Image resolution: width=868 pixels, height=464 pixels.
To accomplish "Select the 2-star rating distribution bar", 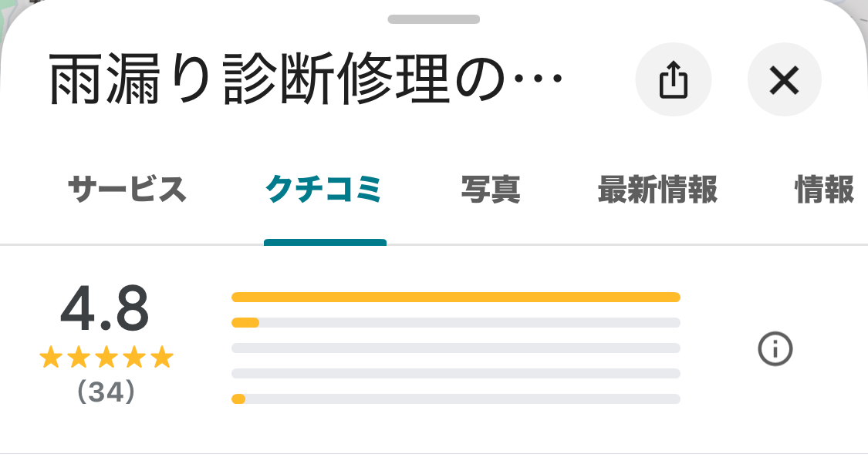I will [455, 373].
